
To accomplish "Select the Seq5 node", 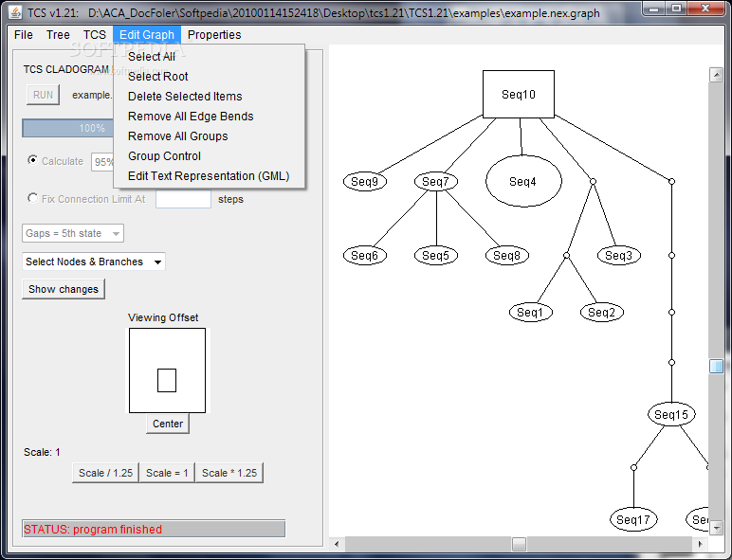I will click(436, 256).
